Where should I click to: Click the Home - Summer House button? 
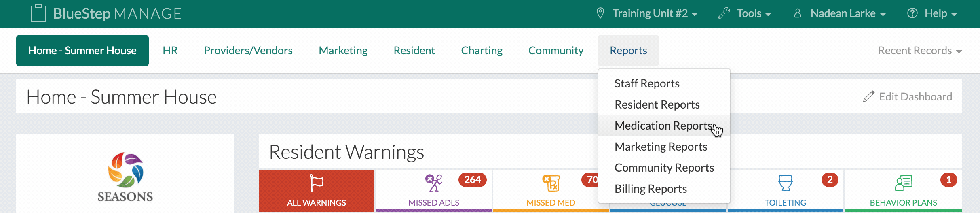point(82,51)
